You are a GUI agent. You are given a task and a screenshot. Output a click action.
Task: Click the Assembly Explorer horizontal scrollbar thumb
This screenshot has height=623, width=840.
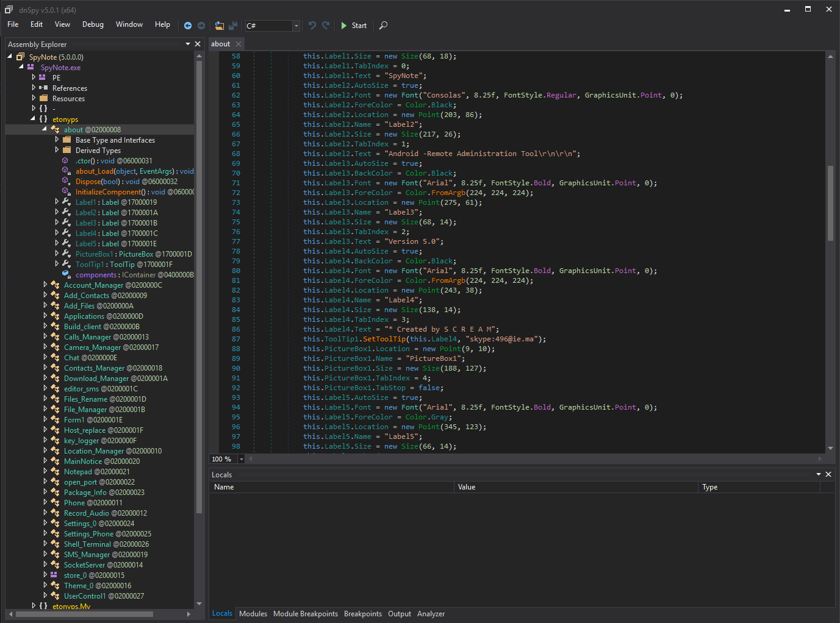[84, 614]
